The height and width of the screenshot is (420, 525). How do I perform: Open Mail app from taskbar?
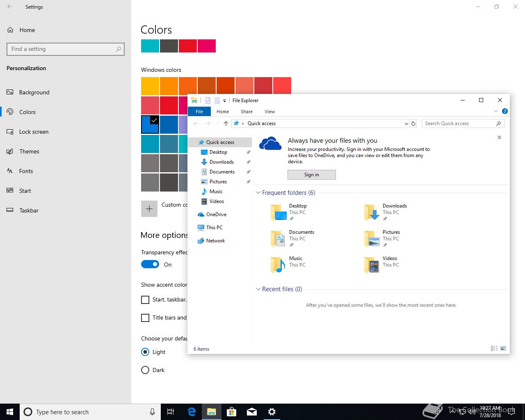252,412
